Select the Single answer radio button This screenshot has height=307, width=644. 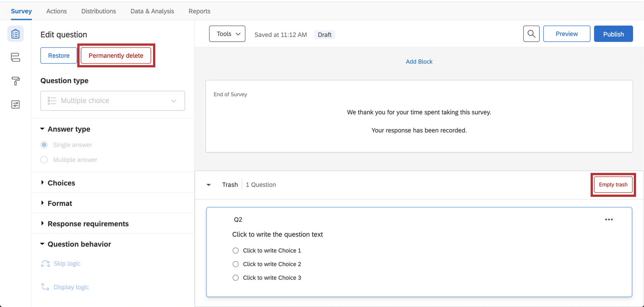click(x=44, y=145)
